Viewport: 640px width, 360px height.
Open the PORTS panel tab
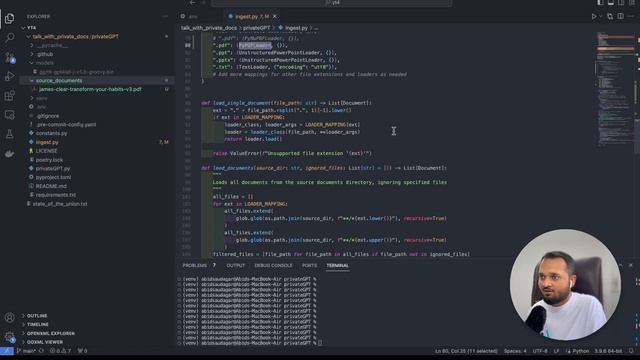(x=309, y=265)
